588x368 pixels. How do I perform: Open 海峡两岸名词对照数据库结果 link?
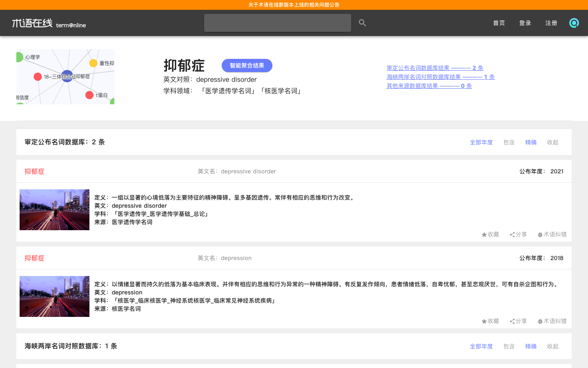coord(440,77)
